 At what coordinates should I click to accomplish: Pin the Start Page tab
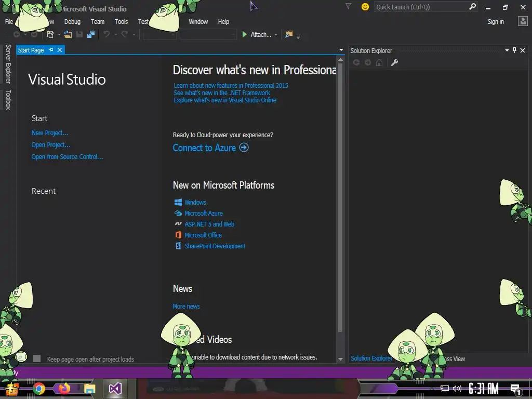click(51, 50)
